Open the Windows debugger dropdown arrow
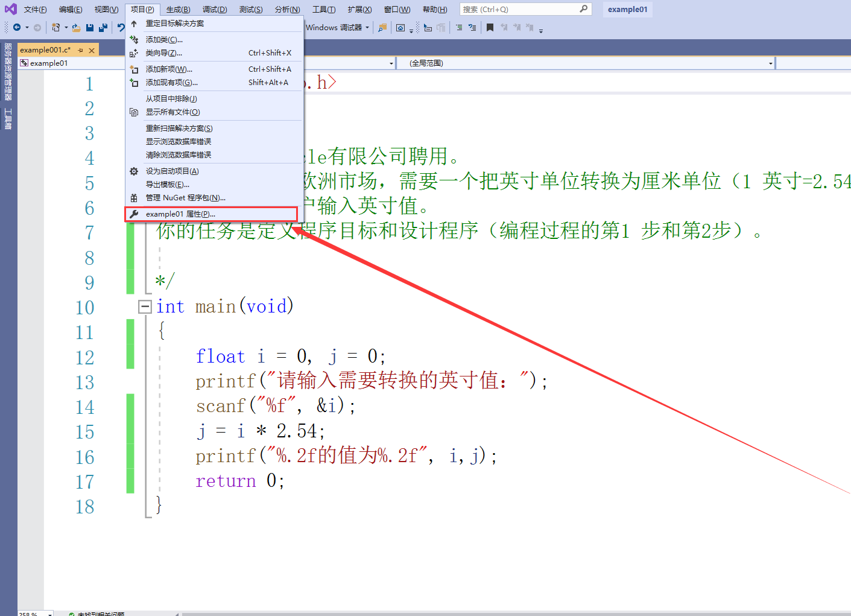The width and height of the screenshot is (851, 616). tap(367, 28)
